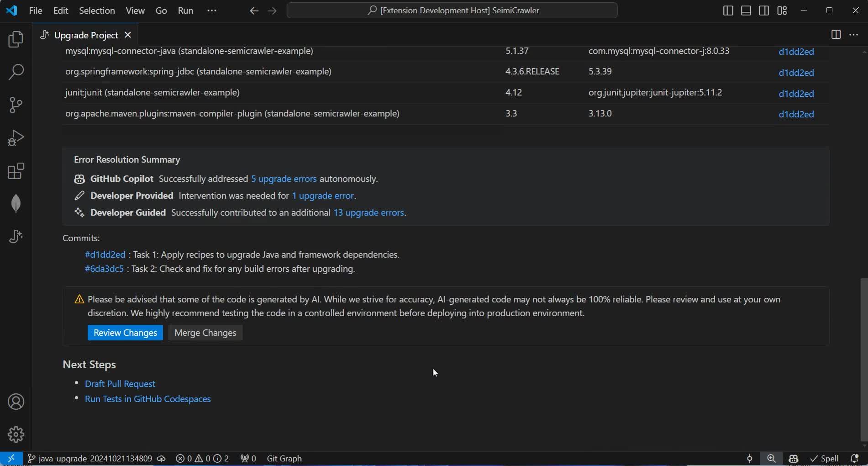
Task: Click the Review Changes button
Action: click(x=125, y=333)
